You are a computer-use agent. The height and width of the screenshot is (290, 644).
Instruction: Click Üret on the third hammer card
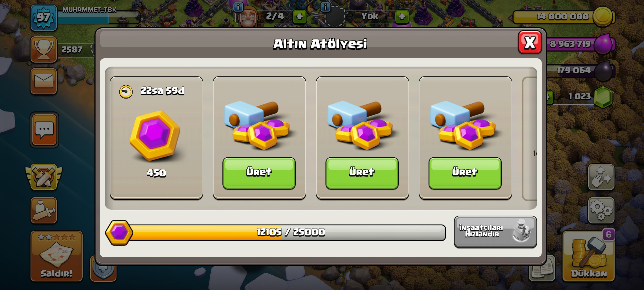(x=465, y=173)
